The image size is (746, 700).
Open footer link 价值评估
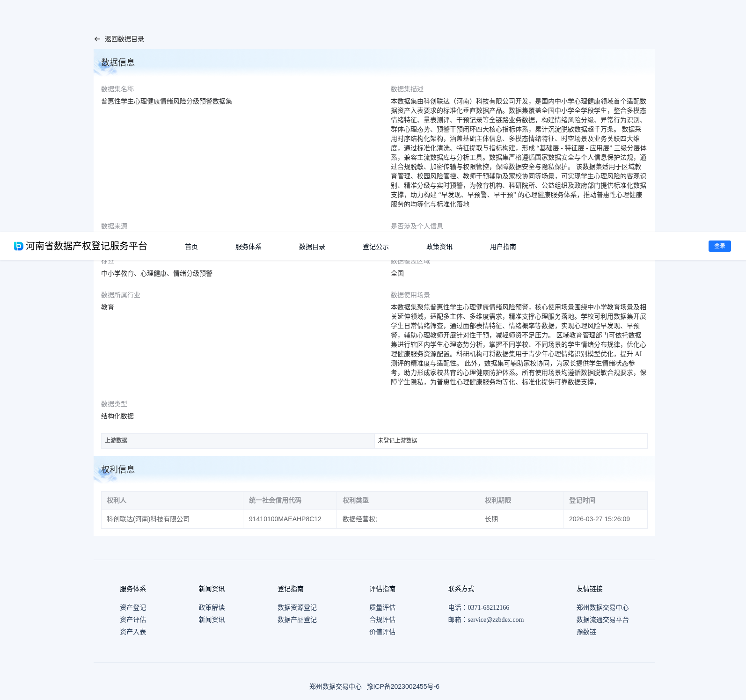(382, 632)
